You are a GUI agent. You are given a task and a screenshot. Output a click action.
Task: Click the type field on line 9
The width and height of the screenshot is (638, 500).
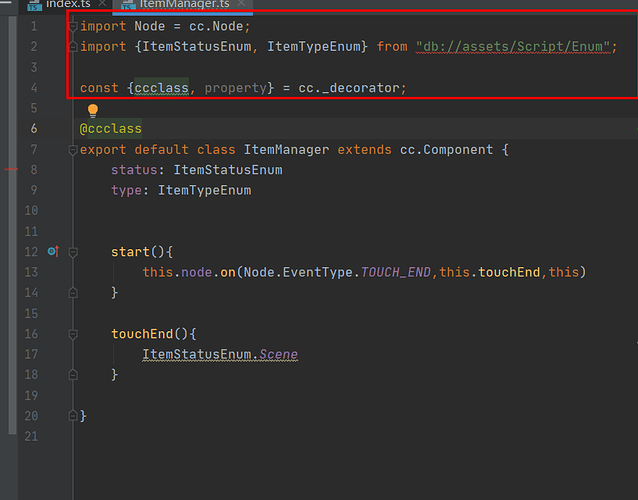(127, 190)
